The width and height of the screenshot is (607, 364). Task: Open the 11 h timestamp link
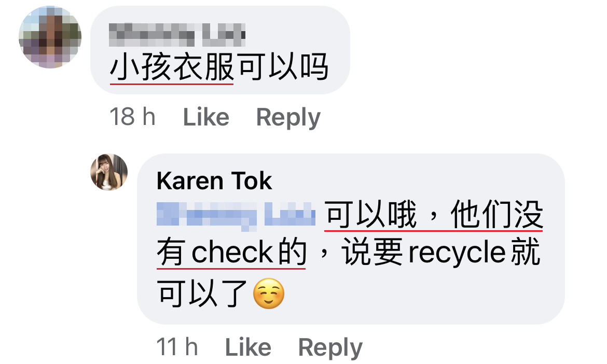click(177, 346)
